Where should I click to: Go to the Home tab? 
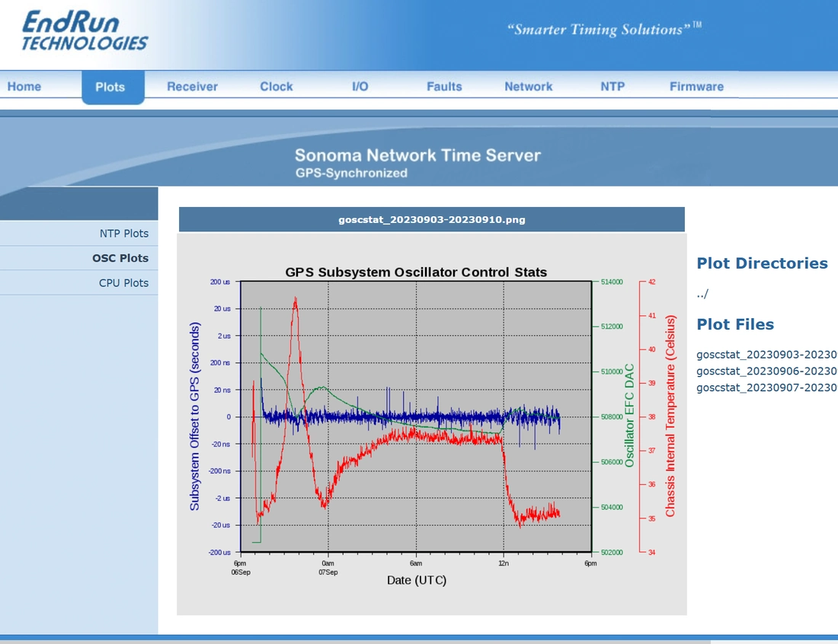click(24, 87)
